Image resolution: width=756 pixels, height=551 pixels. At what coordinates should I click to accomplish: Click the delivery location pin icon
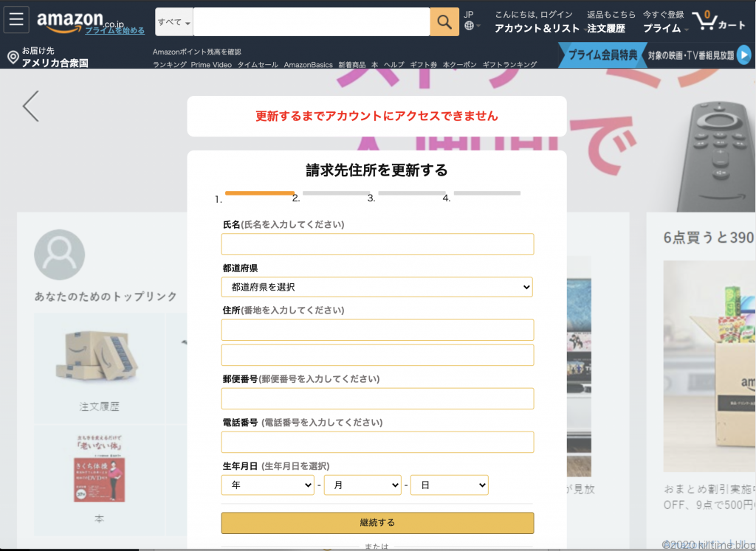click(13, 58)
